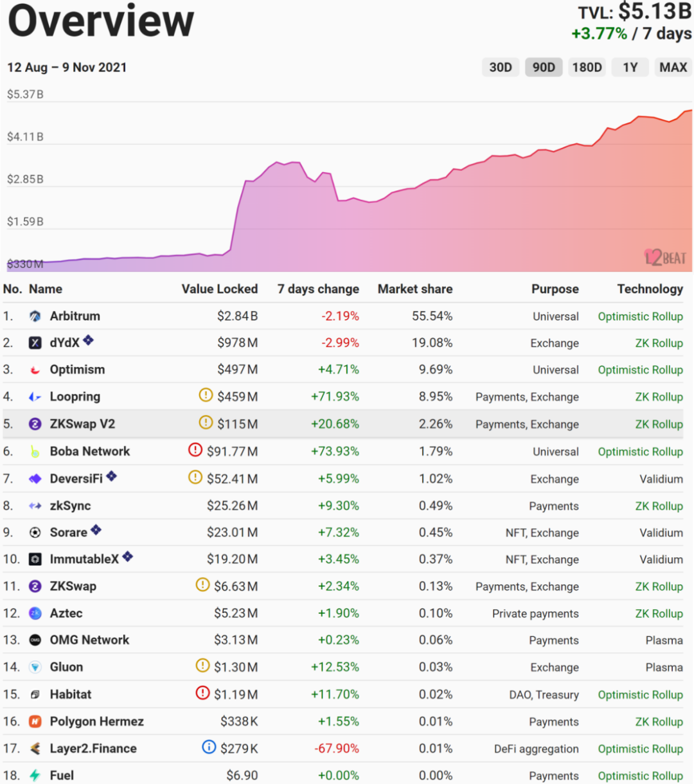
Task: Click the -67.90% change for Layer2.Finance
Action: point(337,749)
